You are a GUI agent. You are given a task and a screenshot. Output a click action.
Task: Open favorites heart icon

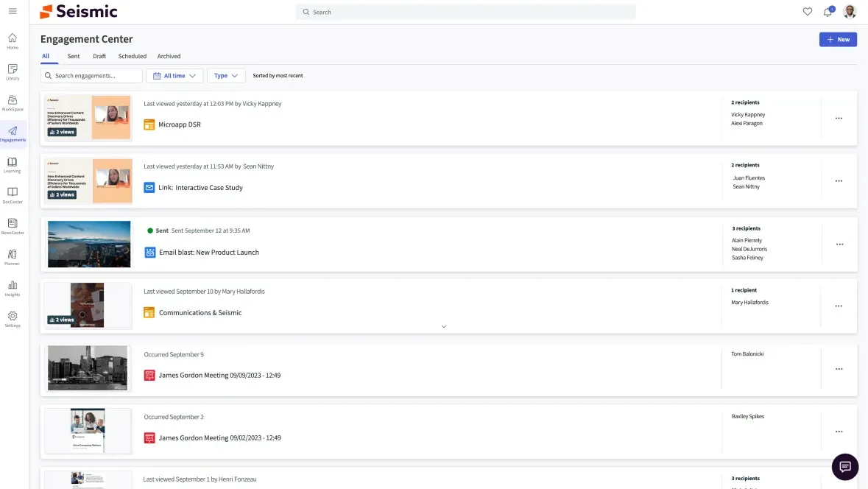point(807,12)
